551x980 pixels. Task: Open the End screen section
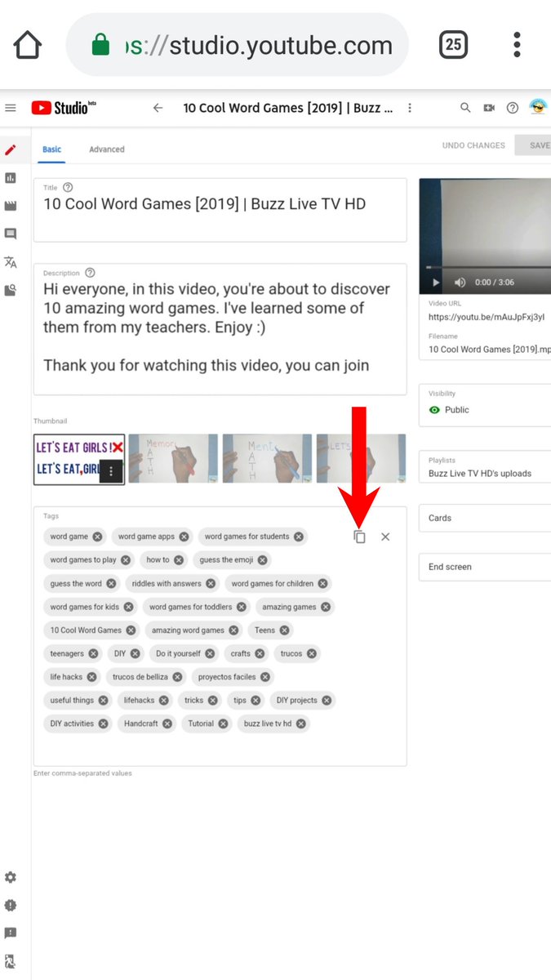pos(485,567)
